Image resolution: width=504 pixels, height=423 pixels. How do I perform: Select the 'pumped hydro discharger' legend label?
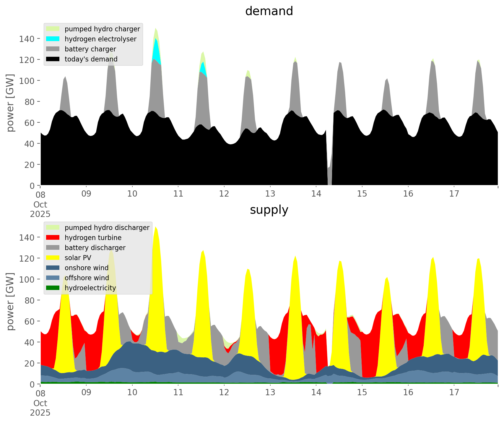tap(107, 228)
